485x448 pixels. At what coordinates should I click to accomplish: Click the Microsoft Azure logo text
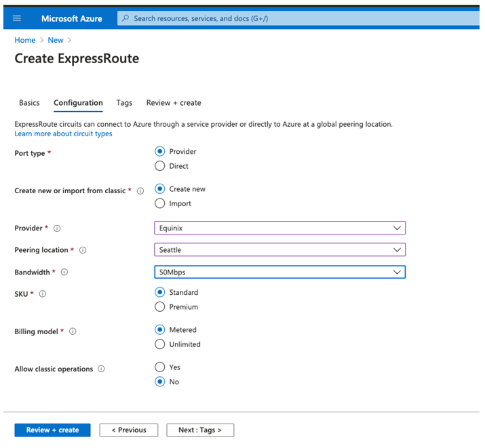(x=72, y=18)
